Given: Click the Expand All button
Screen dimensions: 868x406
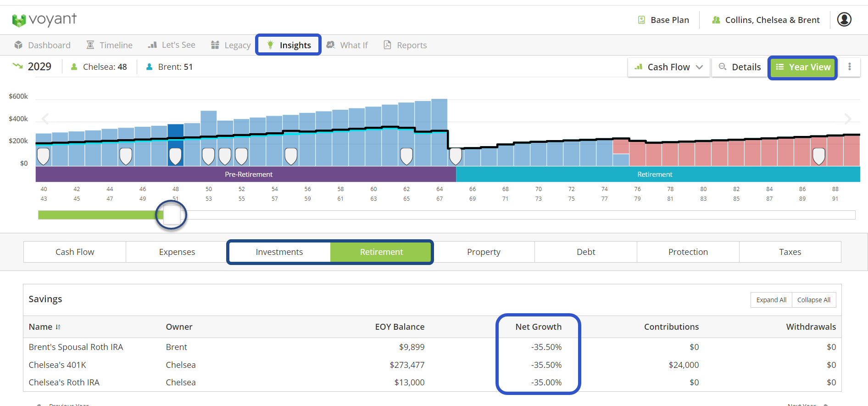Looking at the screenshot, I should (771, 300).
